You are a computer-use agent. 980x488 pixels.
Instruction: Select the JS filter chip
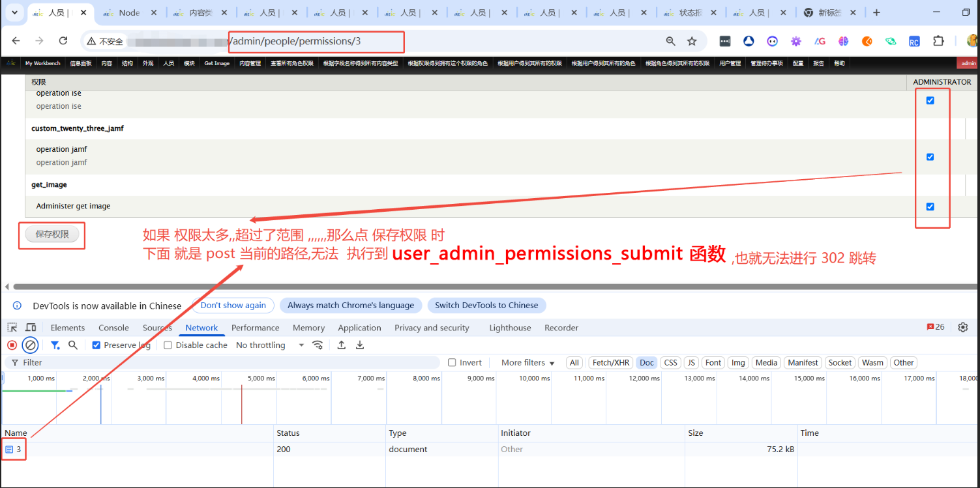(691, 363)
